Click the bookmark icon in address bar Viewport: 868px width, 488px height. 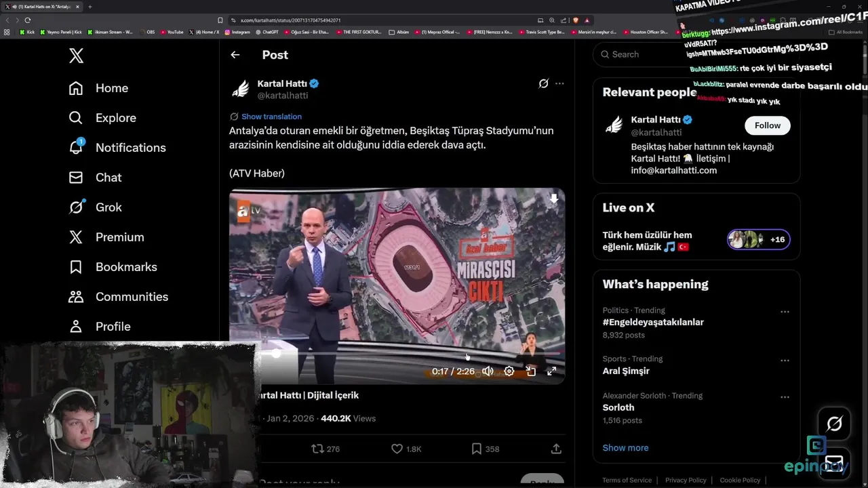[x=220, y=20]
